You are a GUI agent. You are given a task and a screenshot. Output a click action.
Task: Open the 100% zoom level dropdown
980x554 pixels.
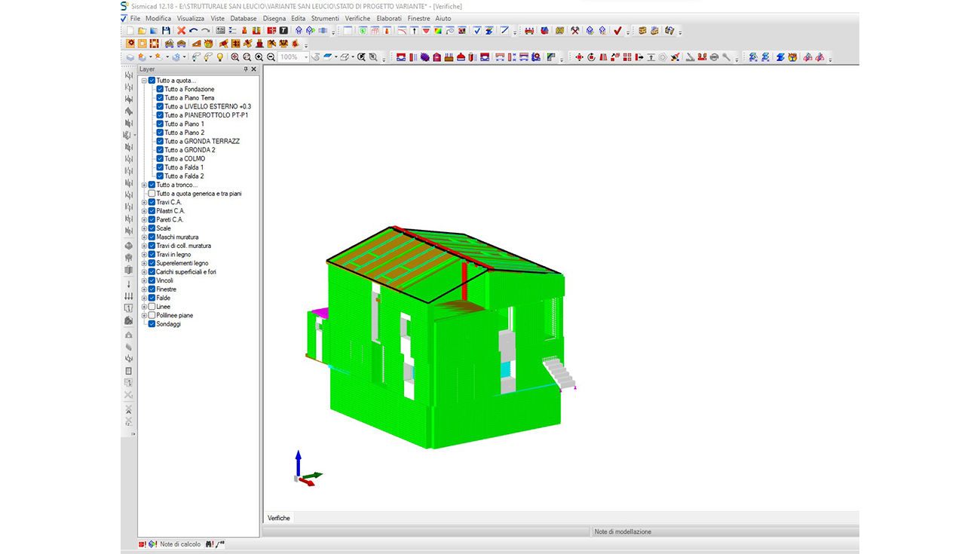(x=305, y=57)
